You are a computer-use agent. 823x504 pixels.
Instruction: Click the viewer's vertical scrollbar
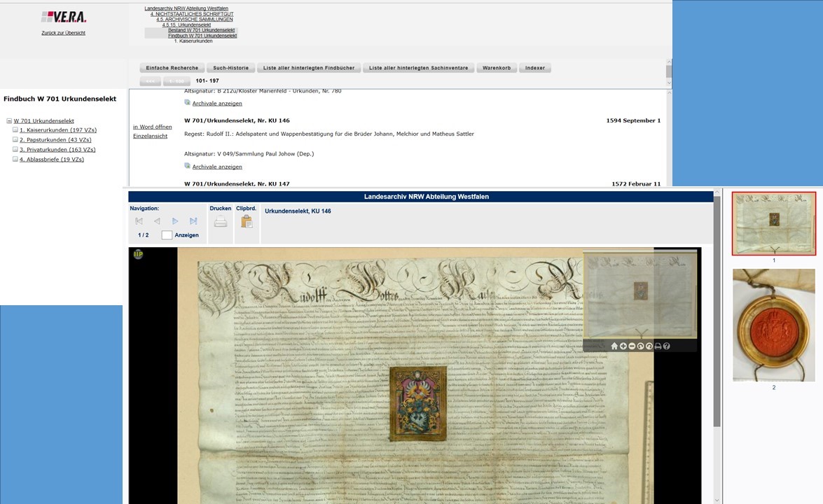point(717,311)
